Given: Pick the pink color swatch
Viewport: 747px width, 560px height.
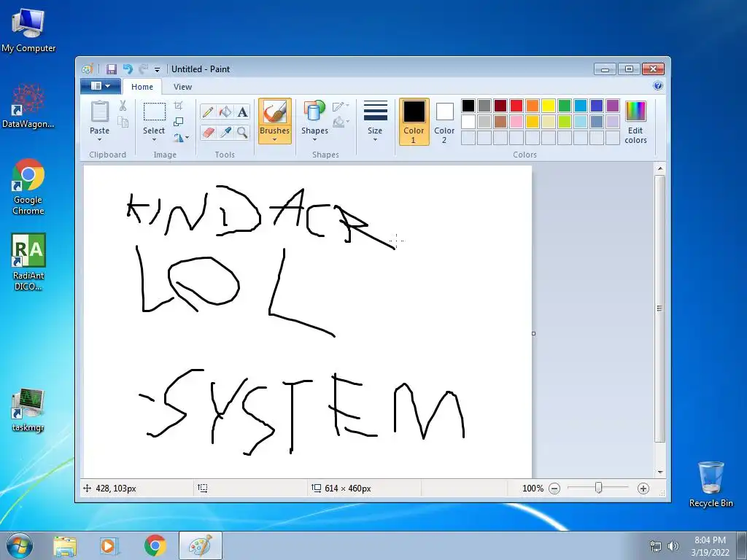Looking at the screenshot, I should click(x=516, y=122).
